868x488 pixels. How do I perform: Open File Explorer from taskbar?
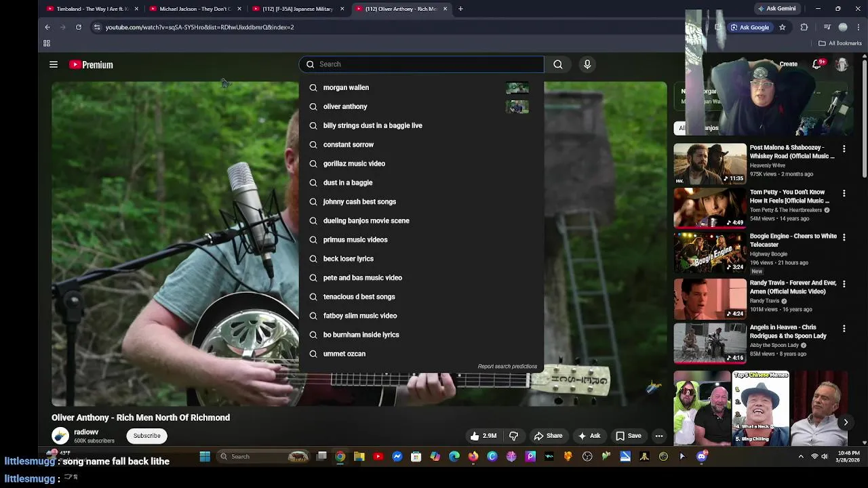pyautogui.click(x=359, y=456)
